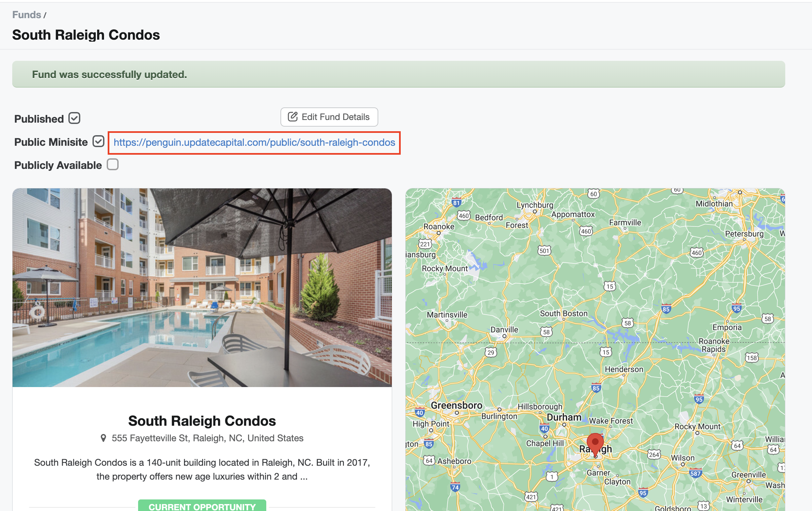
Task: Click the Interstate 587 shield near Wilson
Action: 695,473
